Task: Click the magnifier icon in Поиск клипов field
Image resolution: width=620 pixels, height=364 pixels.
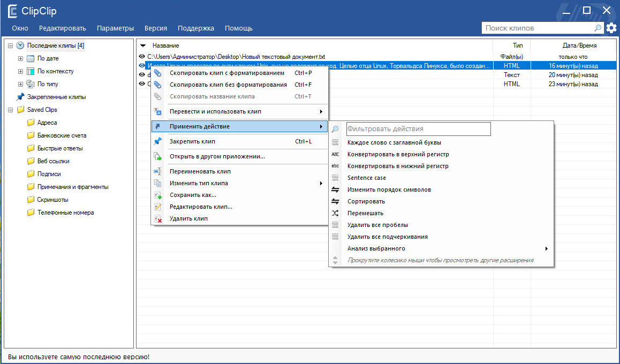Action: tap(598, 28)
